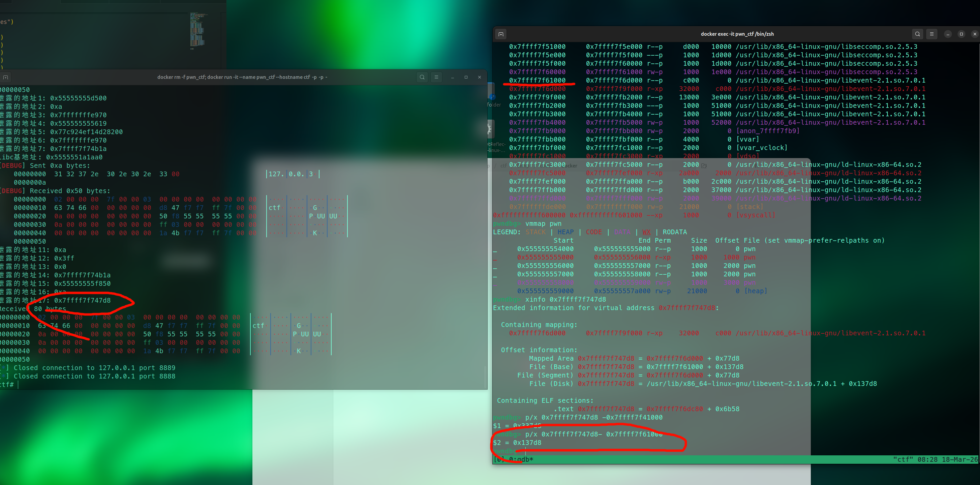Click 'DATA' in the LEGEND line
This screenshot has width=980, height=485.
(622, 232)
